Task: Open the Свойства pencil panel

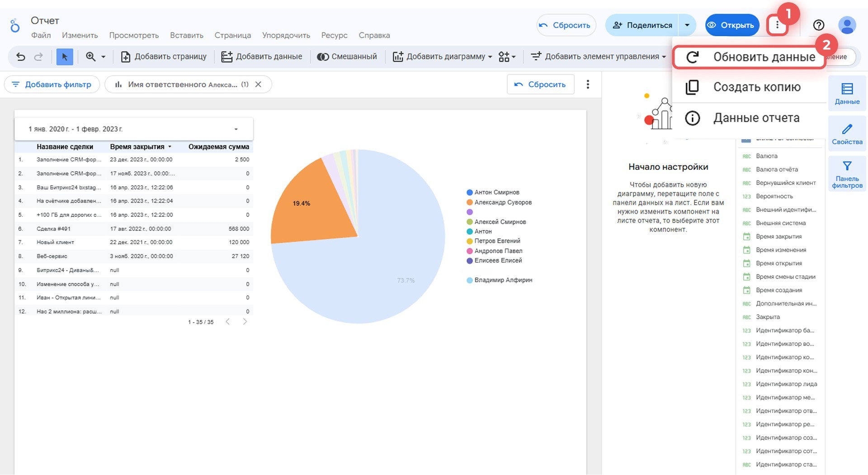Action: point(847,134)
